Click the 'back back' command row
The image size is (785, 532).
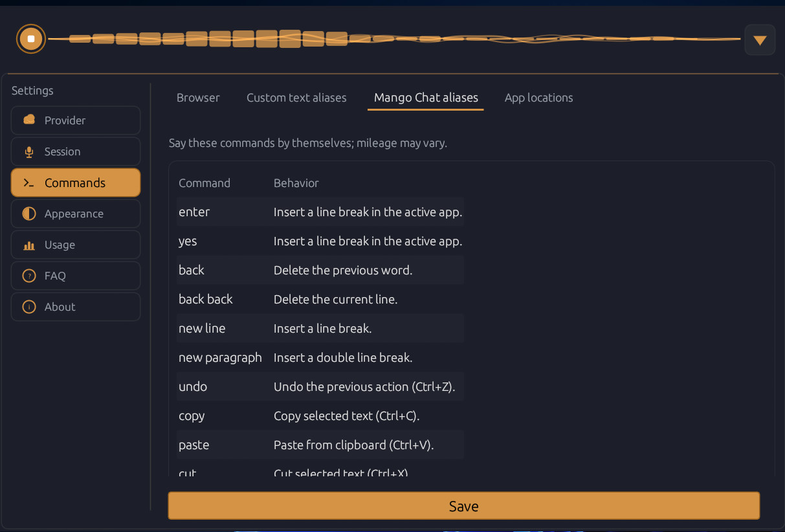click(x=320, y=299)
